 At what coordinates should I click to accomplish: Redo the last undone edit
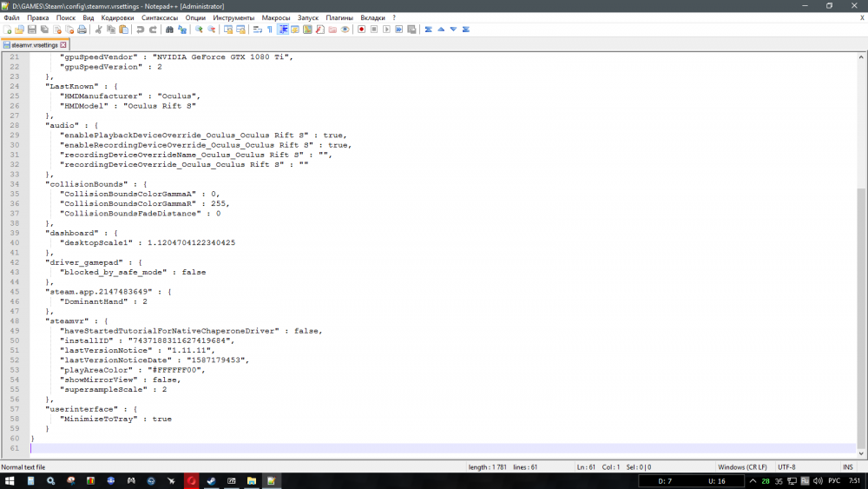[153, 30]
